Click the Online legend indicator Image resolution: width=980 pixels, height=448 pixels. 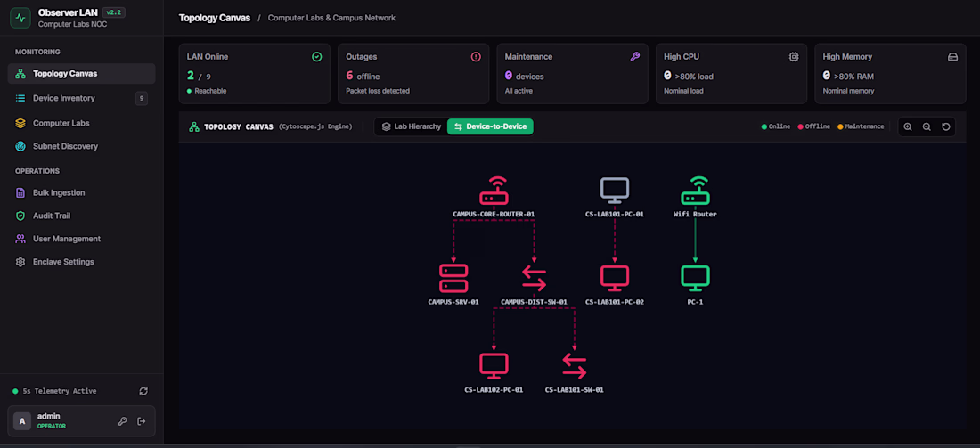pyautogui.click(x=776, y=126)
